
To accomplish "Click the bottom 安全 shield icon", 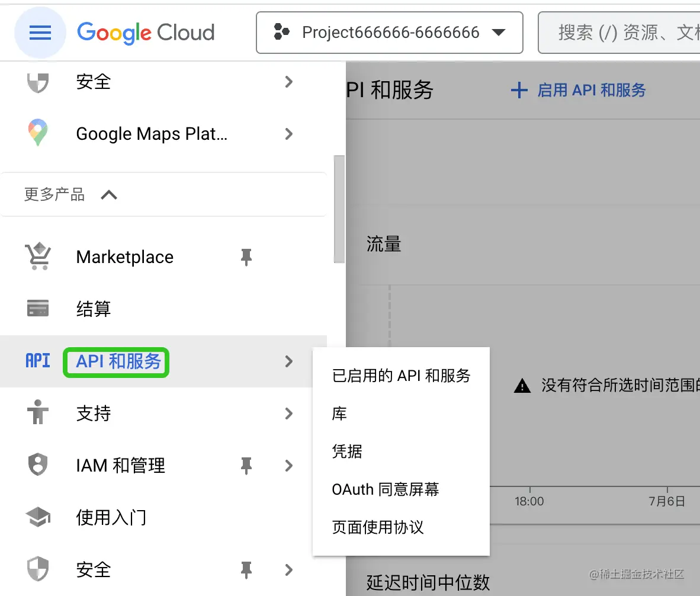I will 38,569.
